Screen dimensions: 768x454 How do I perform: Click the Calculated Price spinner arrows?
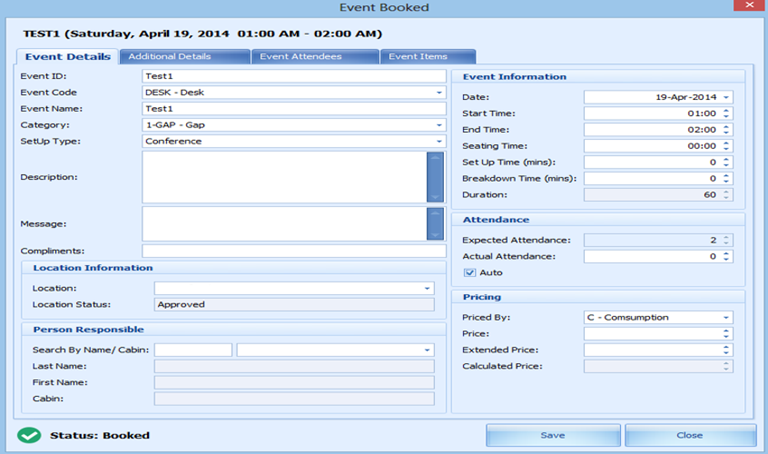pyautogui.click(x=726, y=366)
